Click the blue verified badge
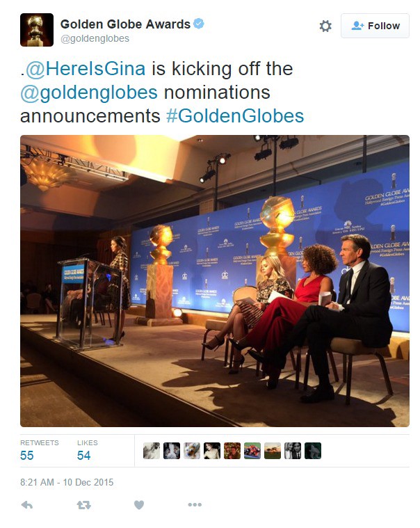Screen dimensions: 420x528 (199, 24)
